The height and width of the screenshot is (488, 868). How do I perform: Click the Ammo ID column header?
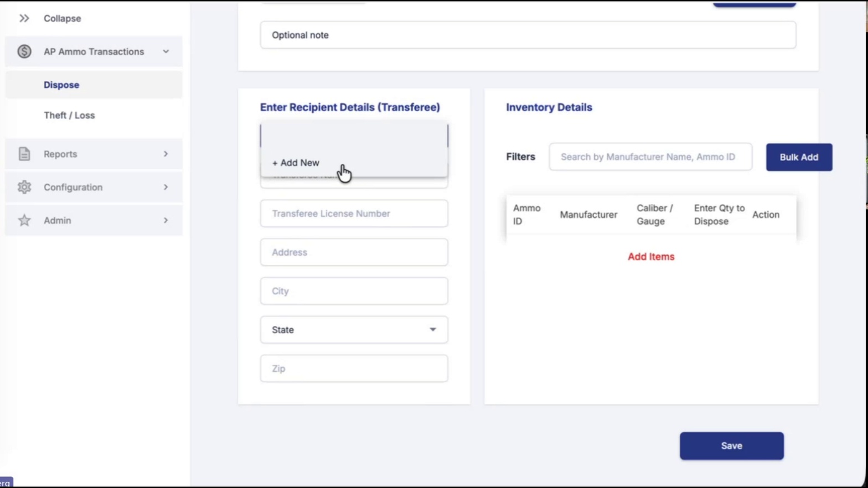526,215
